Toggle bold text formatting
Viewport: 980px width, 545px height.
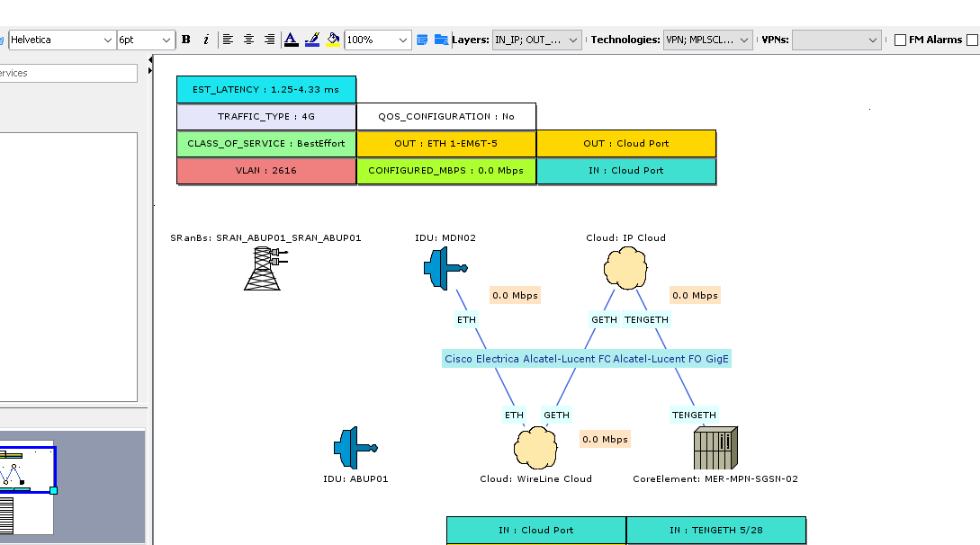(186, 40)
